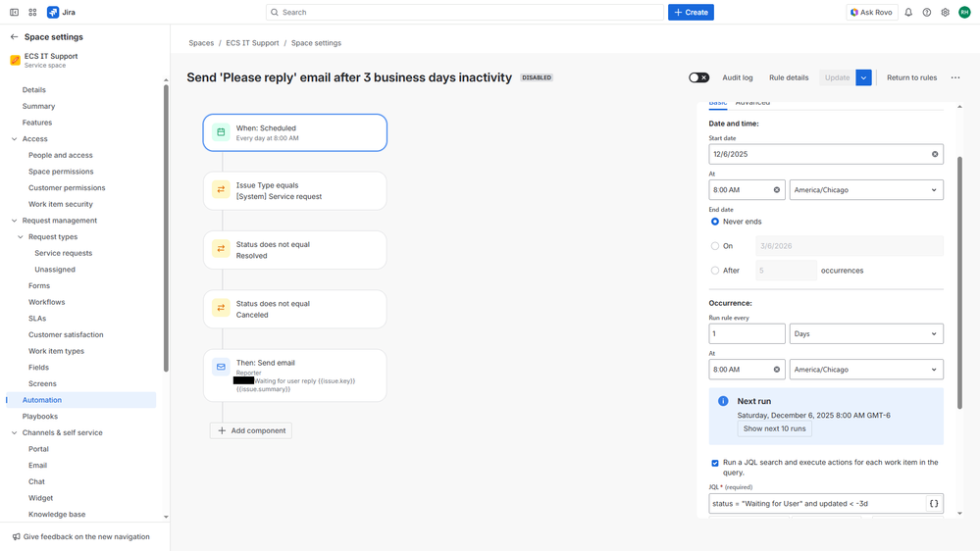Click the search magnifier icon
Image resolution: width=980 pixels, height=551 pixels.
coord(275,12)
